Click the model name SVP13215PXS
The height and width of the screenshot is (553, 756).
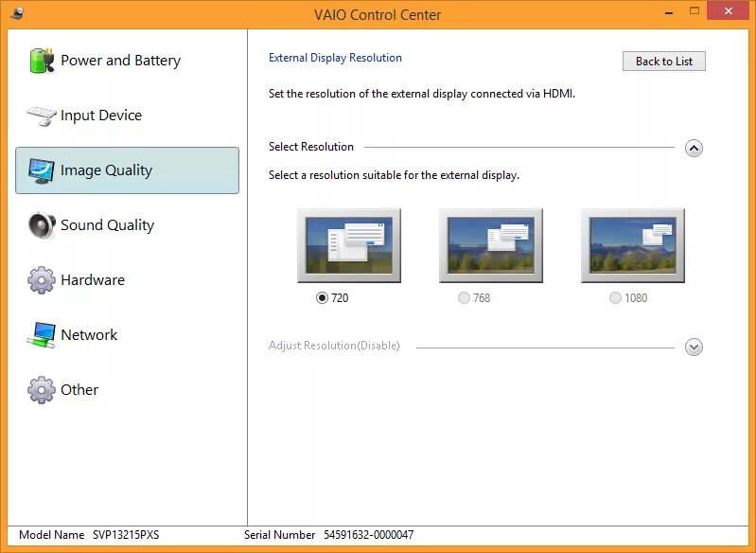(x=126, y=535)
